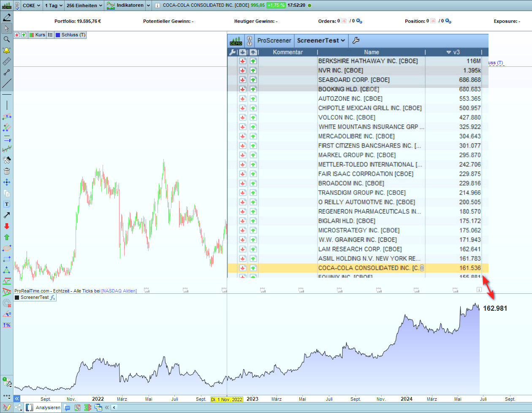Open the ScreenerTest screener dropdown
This screenshot has width=532, height=413.
(x=321, y=41)
